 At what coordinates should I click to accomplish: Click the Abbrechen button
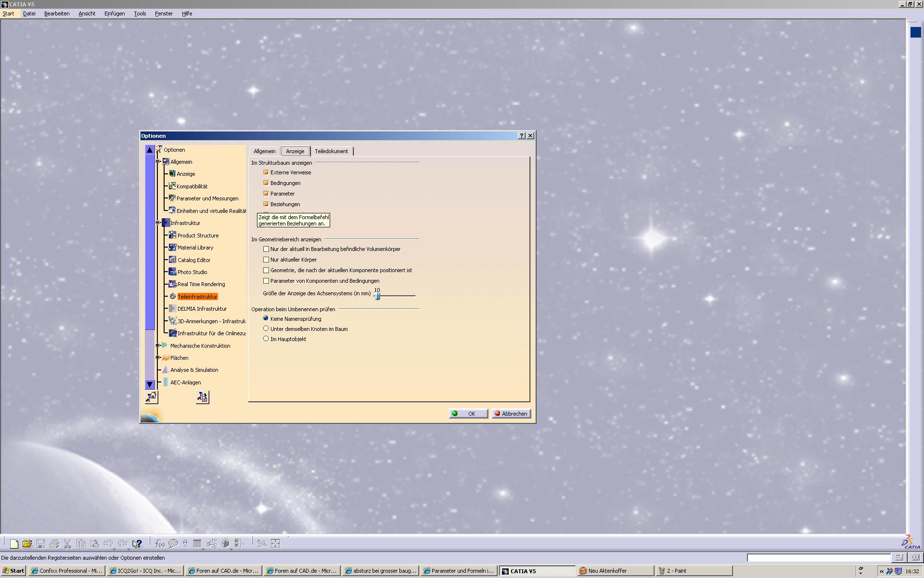(x=511, y=414)
